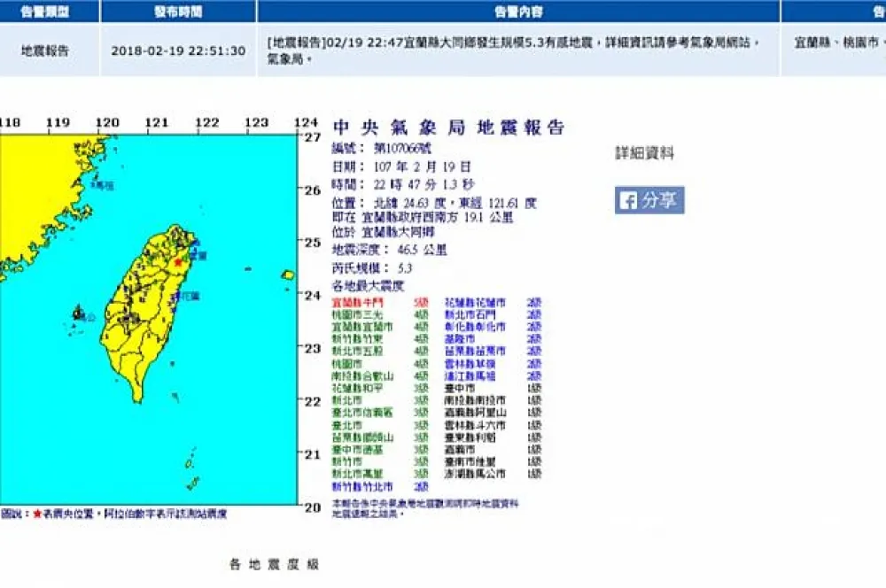Screen dimensions: 886x588
Task: Select the 2018-02-19 22:51:30 timestamp cell
Action: (178, 50)
